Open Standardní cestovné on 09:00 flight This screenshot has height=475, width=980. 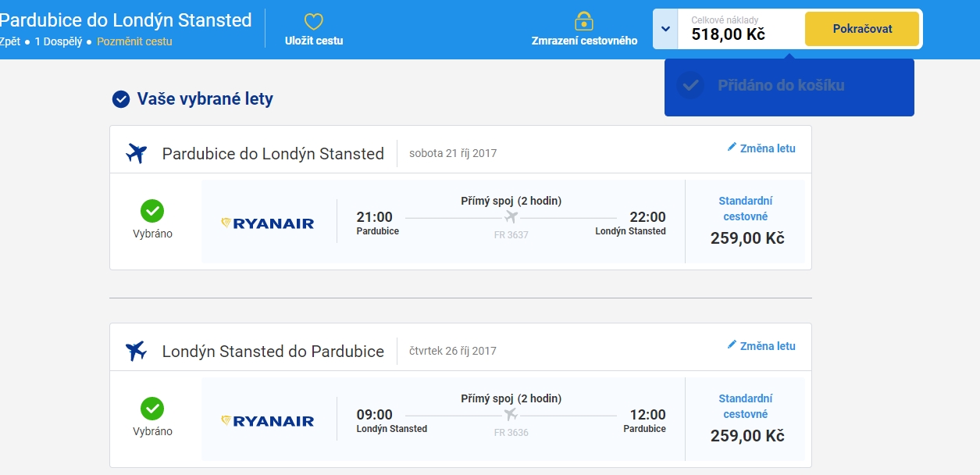746,406
